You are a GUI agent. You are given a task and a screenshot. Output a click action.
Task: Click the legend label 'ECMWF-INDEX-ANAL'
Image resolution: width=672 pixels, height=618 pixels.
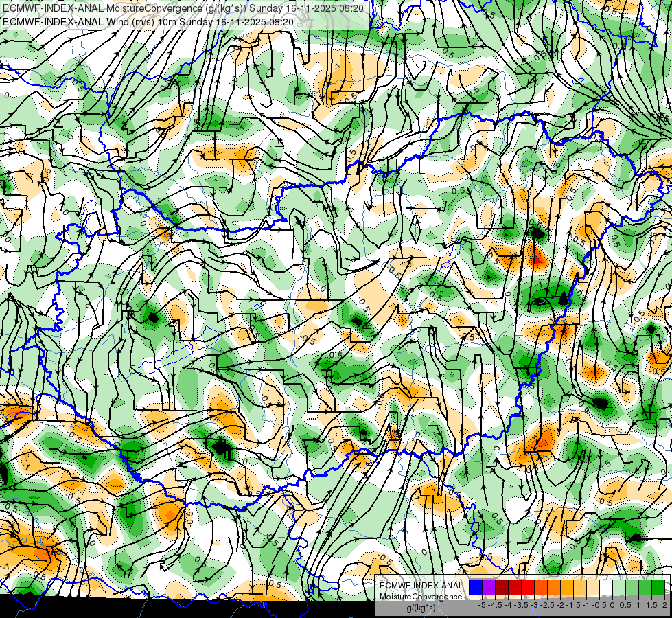coord(421,586)
